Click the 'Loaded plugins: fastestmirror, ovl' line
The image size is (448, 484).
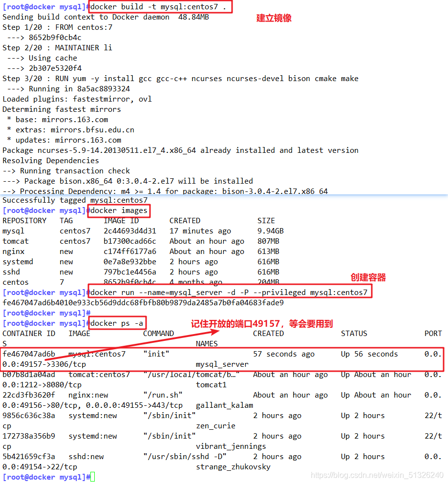77,99
